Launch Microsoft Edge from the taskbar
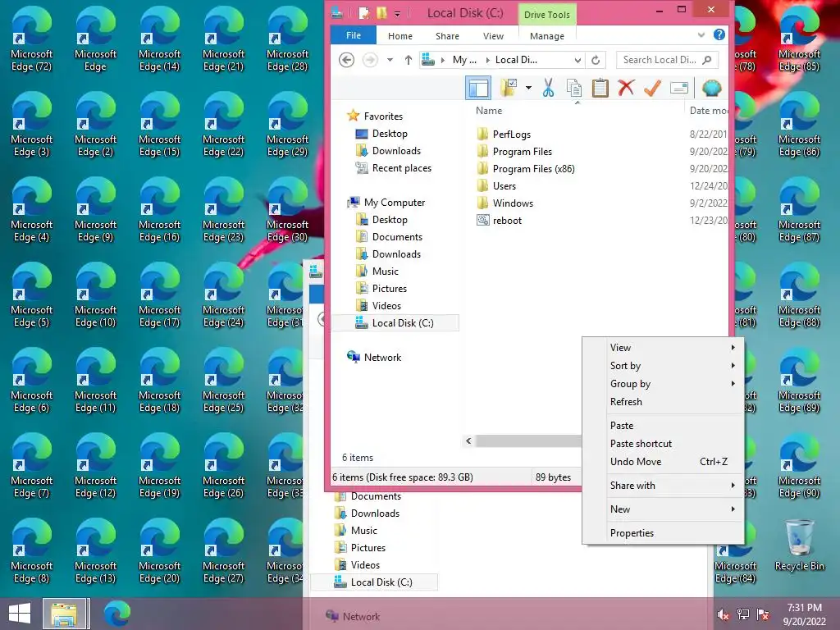 (116, 614)
